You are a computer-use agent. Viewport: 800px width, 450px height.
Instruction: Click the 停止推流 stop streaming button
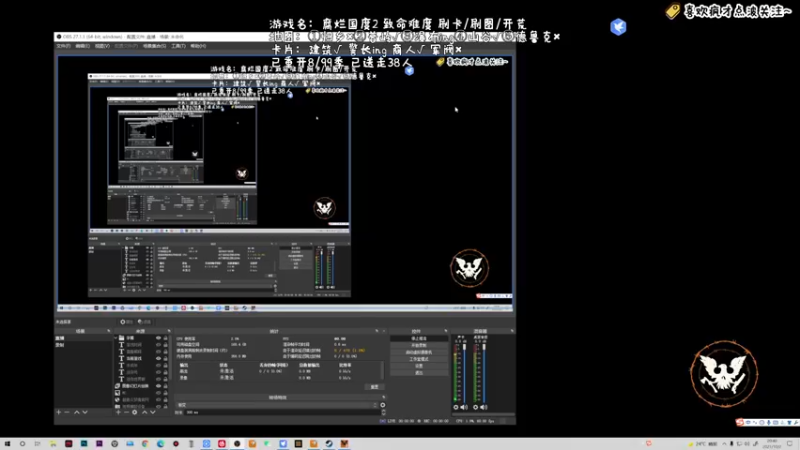[x=419, y=338]
